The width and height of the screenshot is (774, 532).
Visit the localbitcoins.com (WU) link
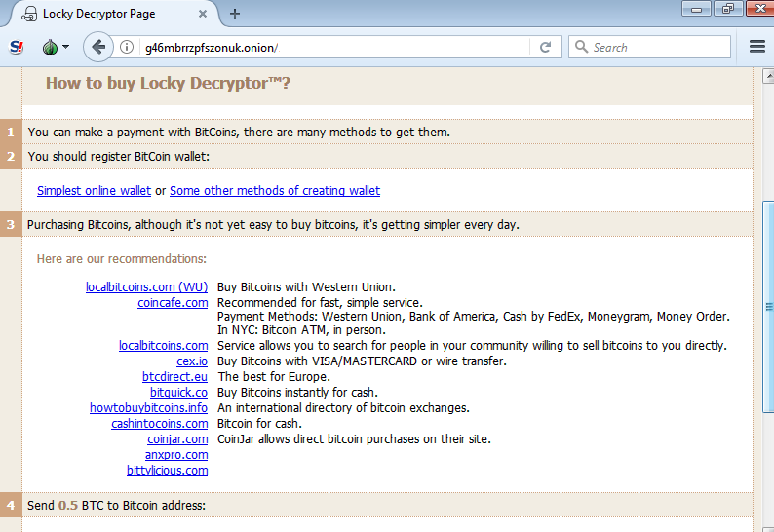click(x=146, y=286)
